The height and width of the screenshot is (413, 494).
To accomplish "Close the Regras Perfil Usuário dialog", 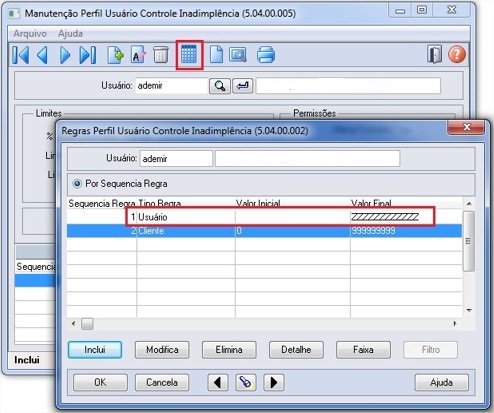I will click(x=466, y=127).
